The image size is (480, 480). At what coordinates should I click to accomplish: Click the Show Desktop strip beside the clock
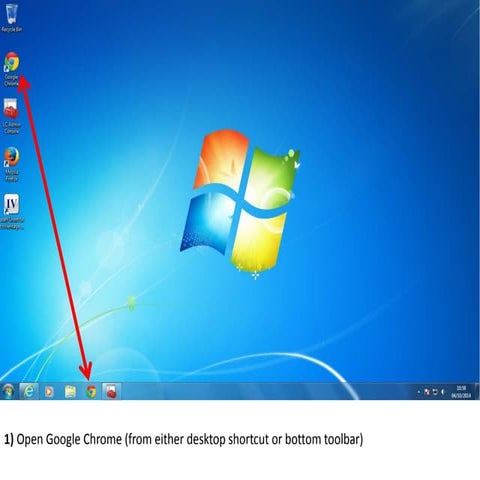pos(477,392)
